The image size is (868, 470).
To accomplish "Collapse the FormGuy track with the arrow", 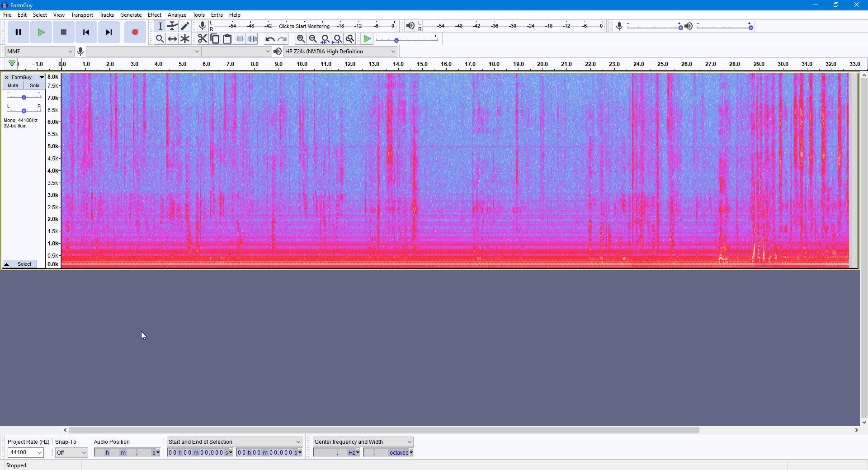I will (x=7, y=264).
